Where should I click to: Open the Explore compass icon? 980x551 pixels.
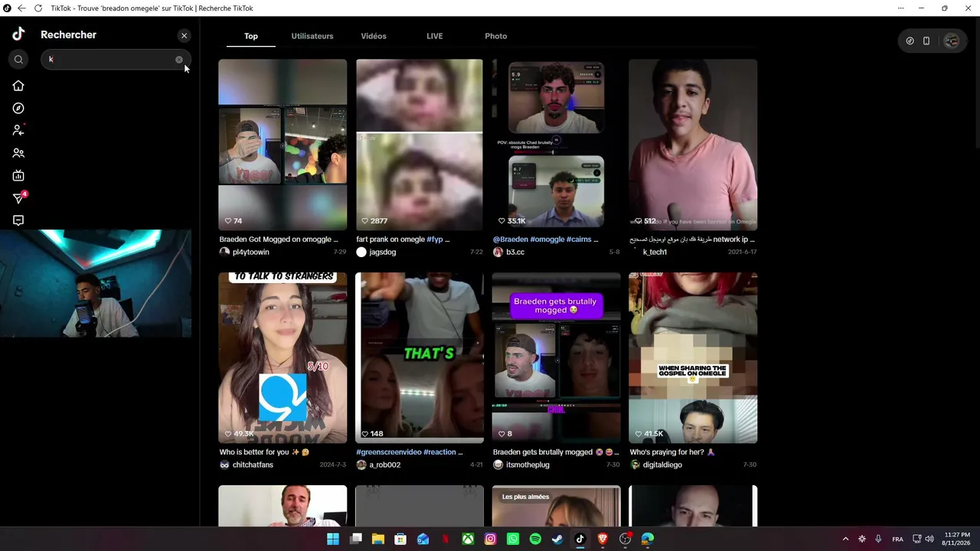18,108
